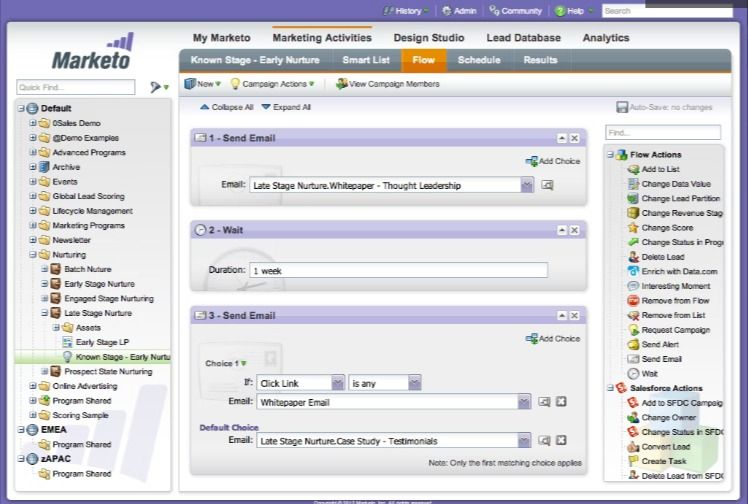Open the quick find filter funnel icon

156,87
